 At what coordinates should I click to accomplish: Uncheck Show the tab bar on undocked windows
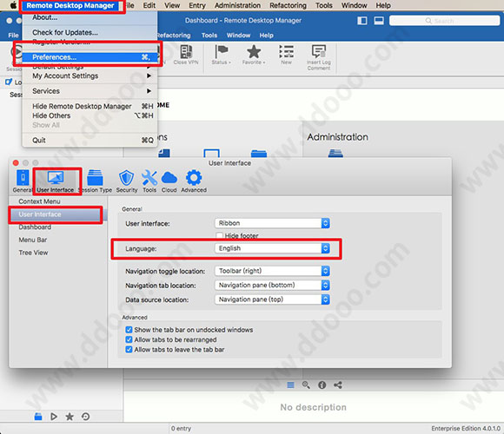click(x=129, y=330)
